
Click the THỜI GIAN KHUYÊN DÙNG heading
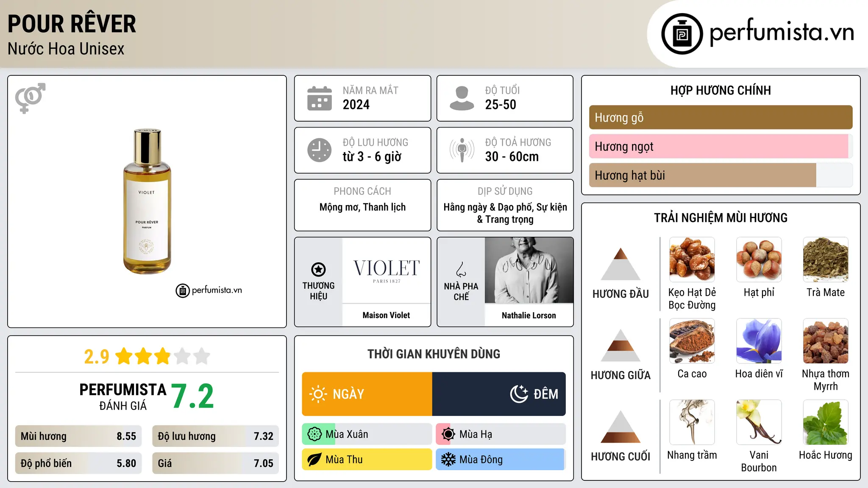click(x=434, y=354)
